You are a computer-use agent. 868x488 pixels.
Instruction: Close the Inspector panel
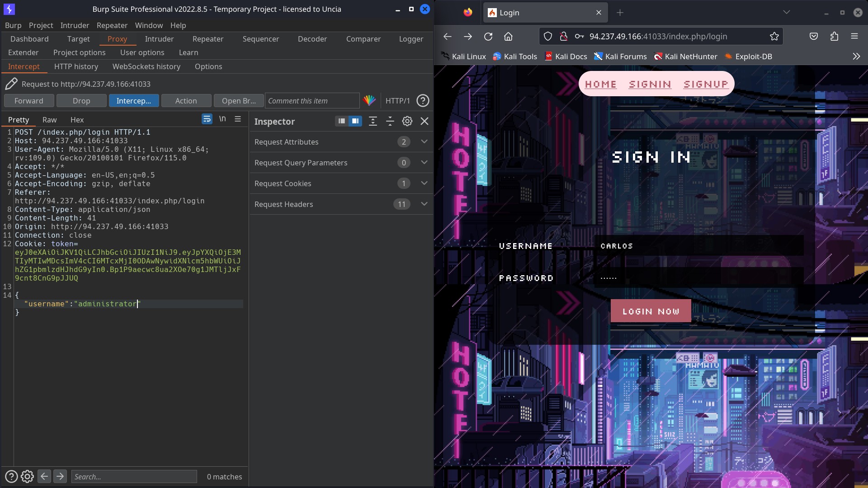click(424, 121)
